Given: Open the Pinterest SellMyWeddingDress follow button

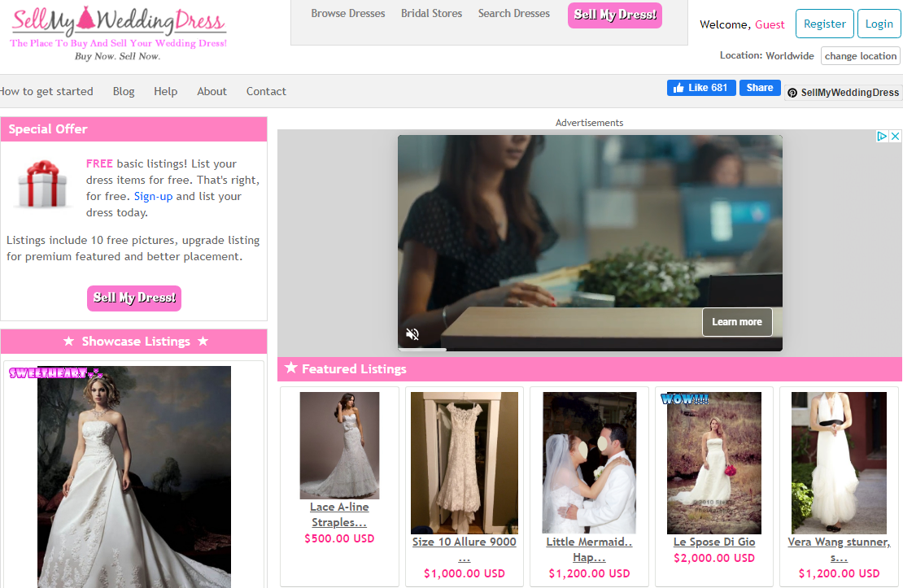Looking at the screenshot, I should click(x=843, y=93).
